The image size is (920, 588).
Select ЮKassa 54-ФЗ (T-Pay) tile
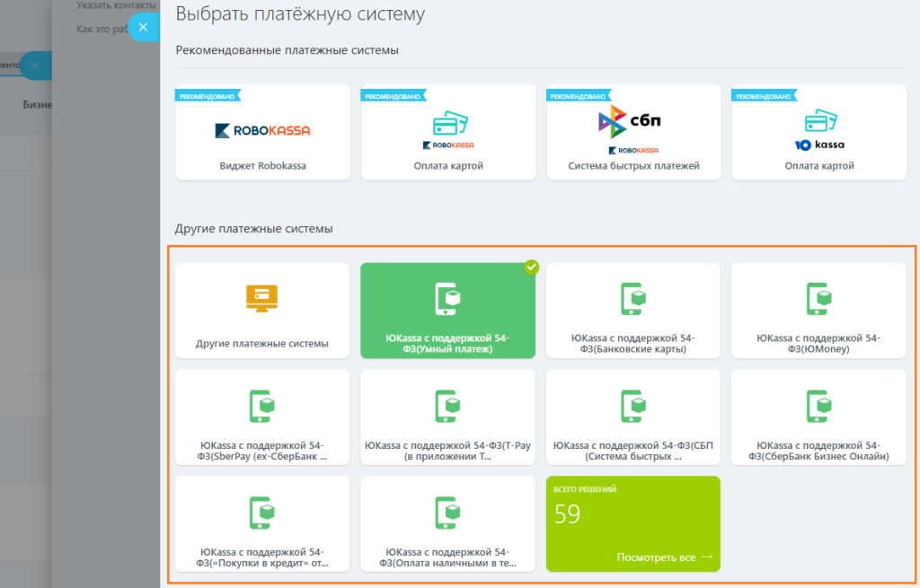click(x=447, y=417)
